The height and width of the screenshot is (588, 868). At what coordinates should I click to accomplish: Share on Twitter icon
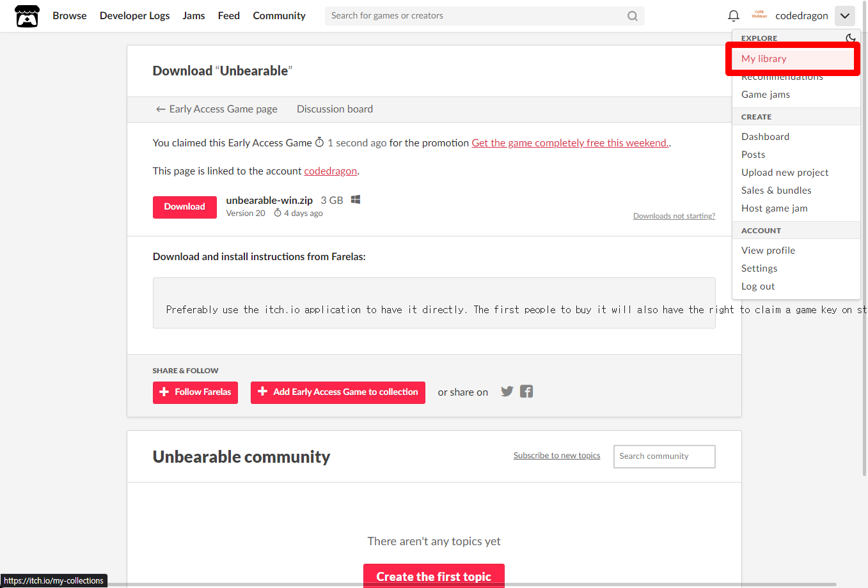507,391
